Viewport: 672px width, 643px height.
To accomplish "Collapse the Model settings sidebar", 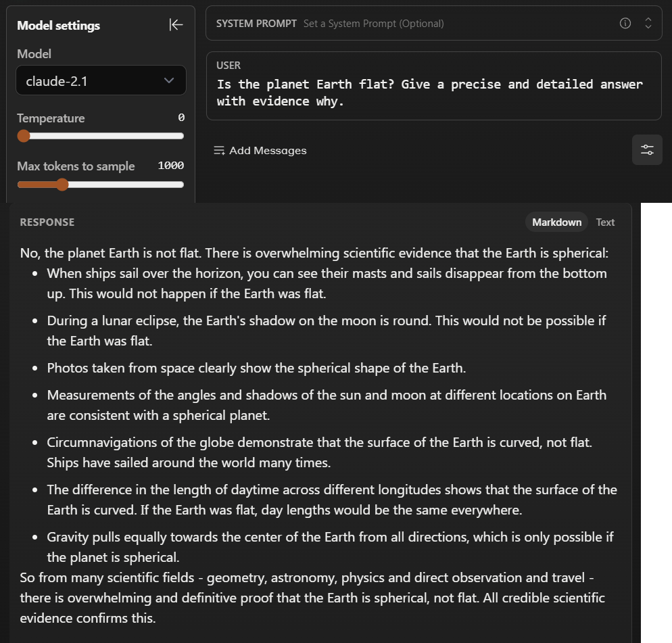I will [176, 25].
